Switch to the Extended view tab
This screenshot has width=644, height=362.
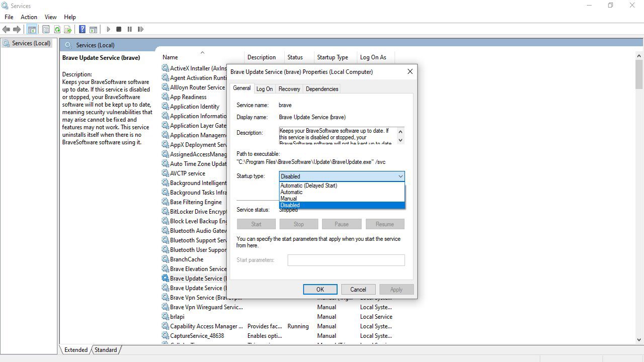click(x=76, y=350)
